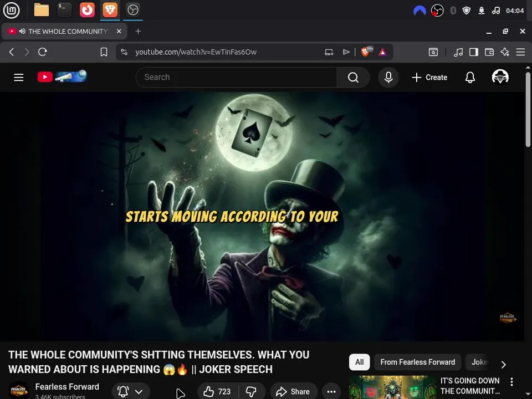Show more filter chips with arrow

504,365
